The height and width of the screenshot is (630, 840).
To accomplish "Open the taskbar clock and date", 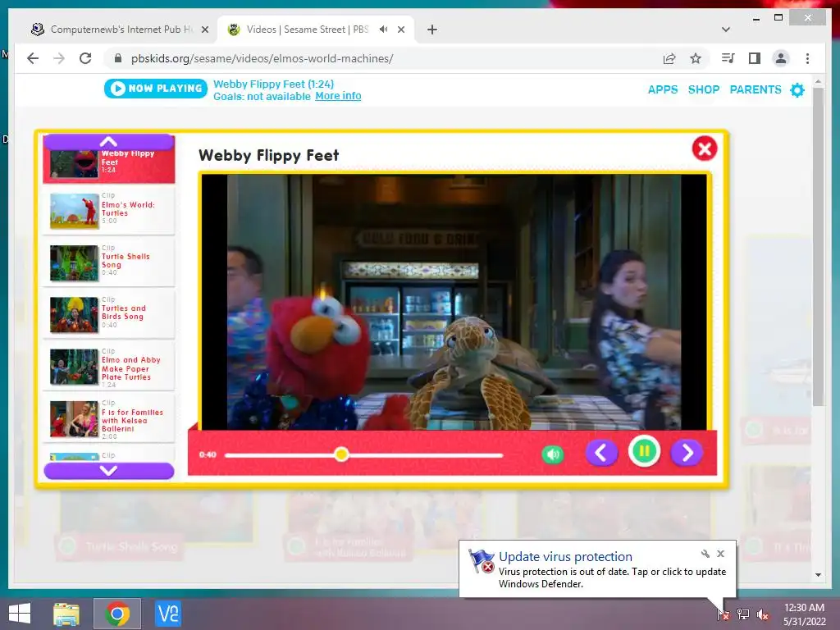I will point(804,614).
